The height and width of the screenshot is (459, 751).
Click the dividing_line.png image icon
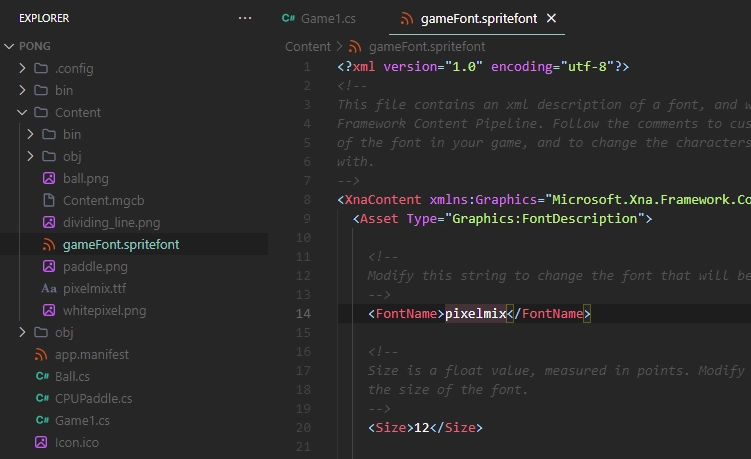pos(49,222)
